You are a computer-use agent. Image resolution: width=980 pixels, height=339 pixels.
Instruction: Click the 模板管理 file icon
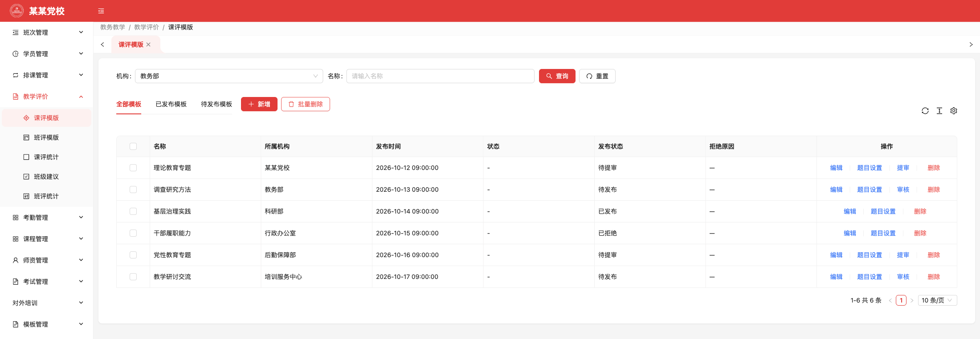[x=16, y=324]
